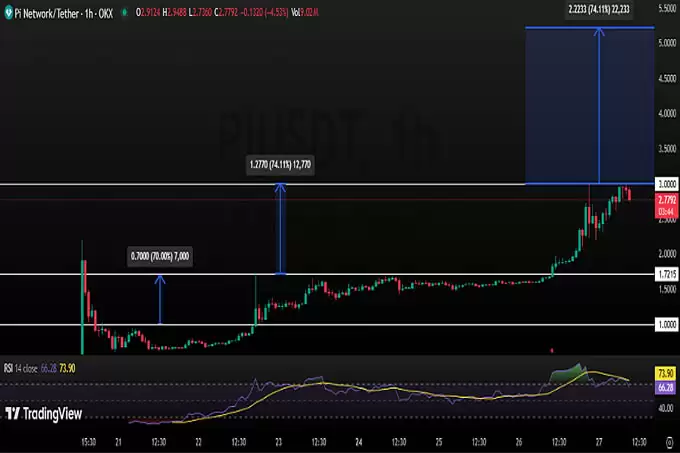Click date 26 on the time axis

point(518,441)
